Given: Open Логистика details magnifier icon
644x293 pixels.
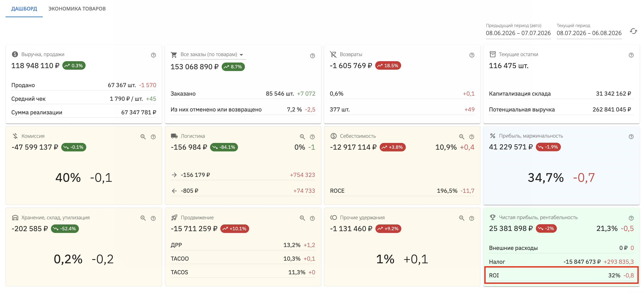Looking at the screenshot, I should tap(302, 137).
